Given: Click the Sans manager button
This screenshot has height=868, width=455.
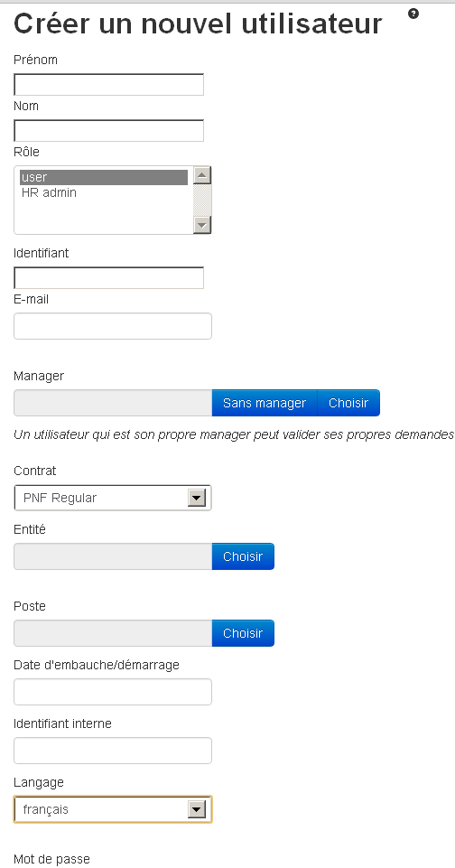Looking at the screenshot, I should point(265,403).
